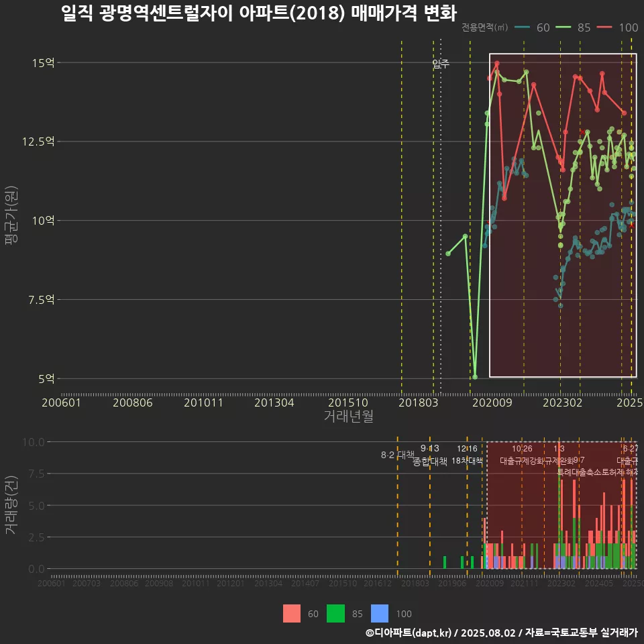The width and height of the screenshot is (644, 644).
Task: Click the green 85 swatch in bottom legend
Action: pyautogui.click(x=335, y=614)
